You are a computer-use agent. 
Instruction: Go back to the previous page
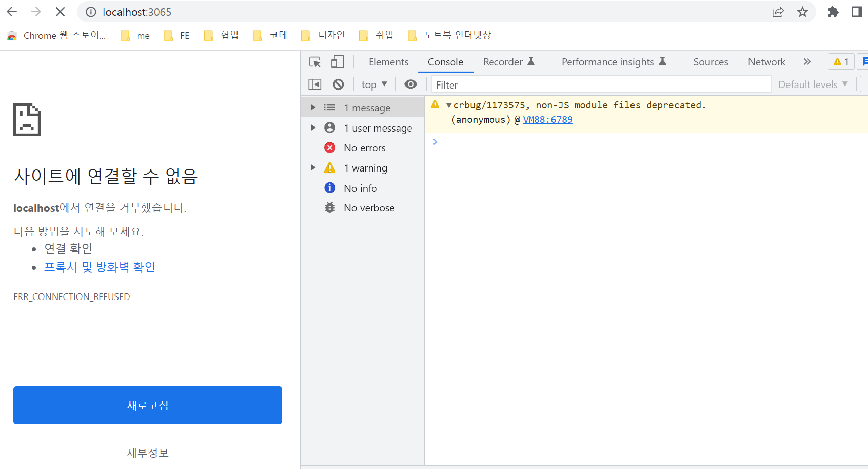[x=12, y=12]
